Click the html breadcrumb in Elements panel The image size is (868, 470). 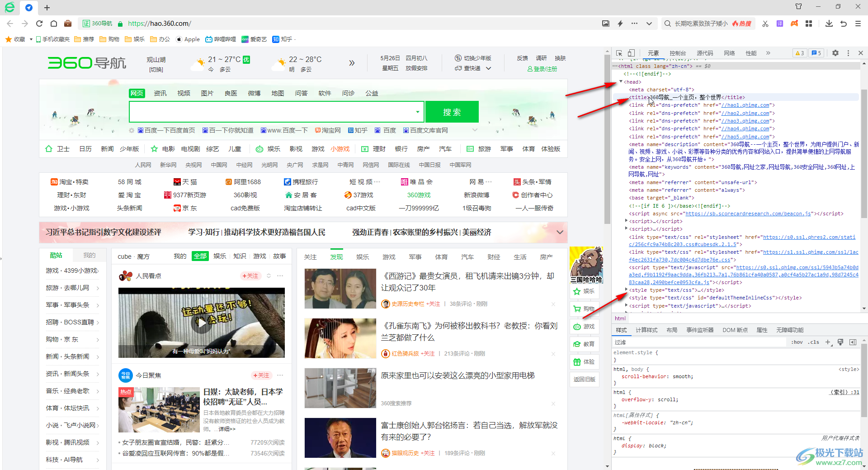(x=620, y=318)
